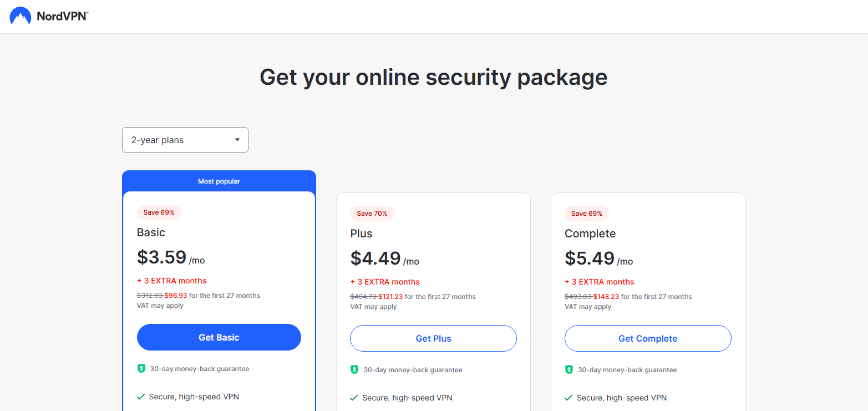This screenshot has width=868, height=411.
Task: Click the Get Plus button
Action: (x=433, y=338)
